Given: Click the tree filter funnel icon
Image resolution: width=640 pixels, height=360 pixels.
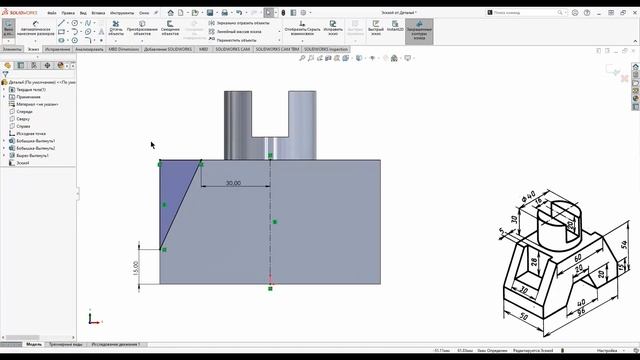Looking at the screenshot, I should [5, 74].
